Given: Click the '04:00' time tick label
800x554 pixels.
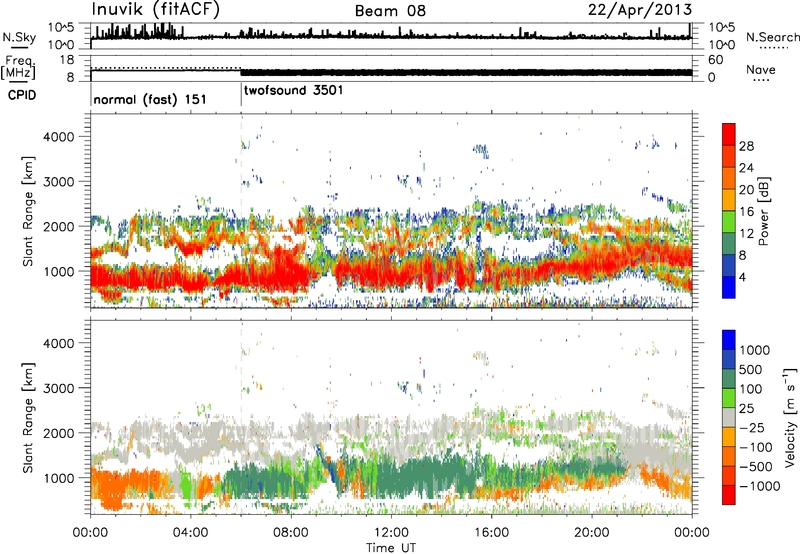Looking at the screenshot, I should pos(190,533).
